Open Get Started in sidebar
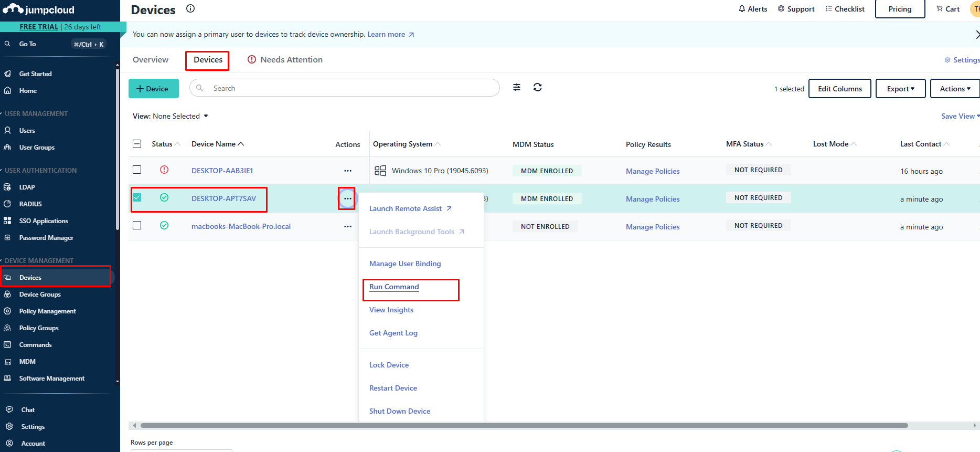Viewport: 980px width, 452px height. 35,74
